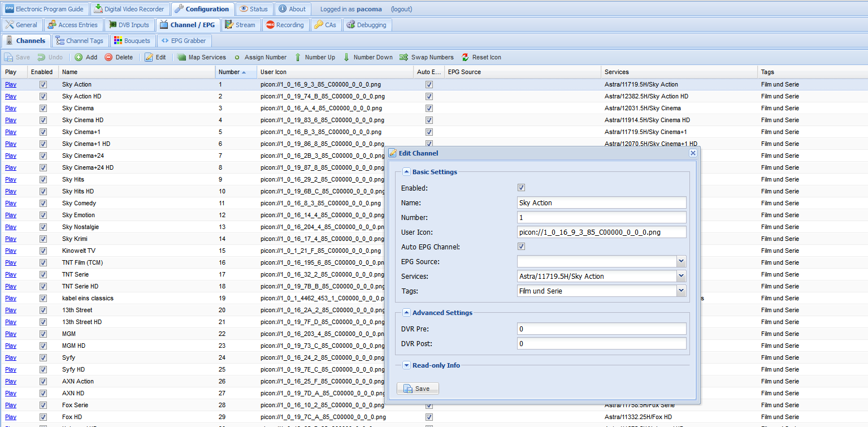Click Reset Icon toolbar button

click(x=481, y=57)
